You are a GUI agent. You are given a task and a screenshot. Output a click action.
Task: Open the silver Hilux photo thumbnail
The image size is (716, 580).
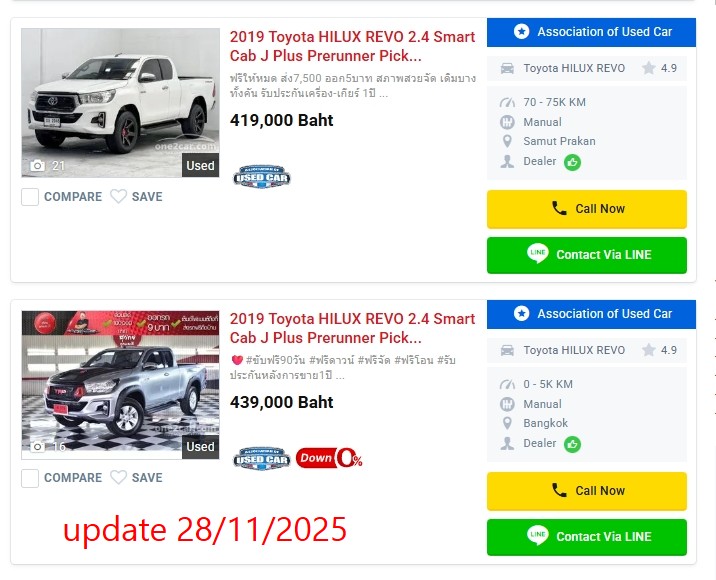(x=120, y=385)
